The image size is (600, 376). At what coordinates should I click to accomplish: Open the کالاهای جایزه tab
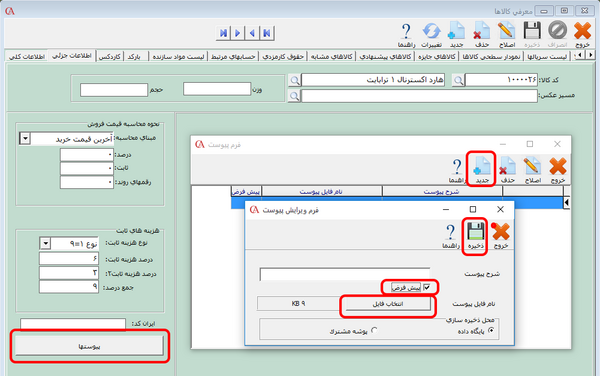point(437,56)
